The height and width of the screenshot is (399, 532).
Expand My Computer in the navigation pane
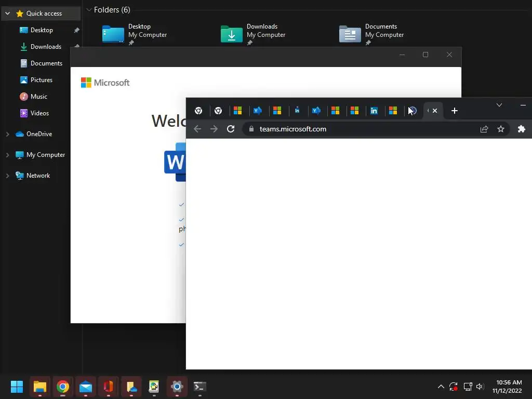7,155
